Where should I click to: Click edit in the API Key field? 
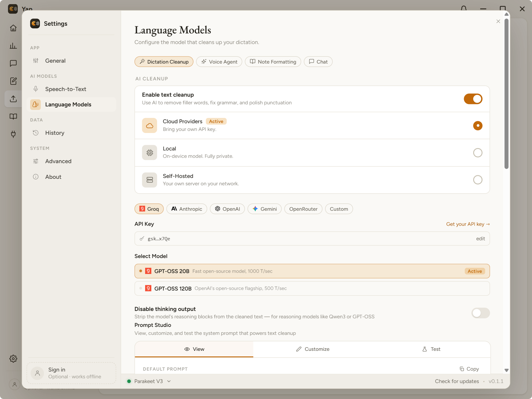[481, 239]
